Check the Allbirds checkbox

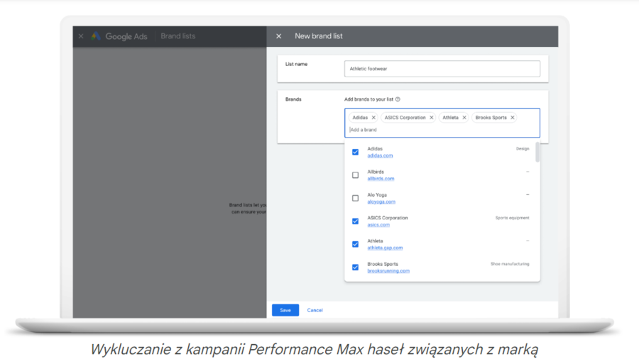tap(356, 175)
